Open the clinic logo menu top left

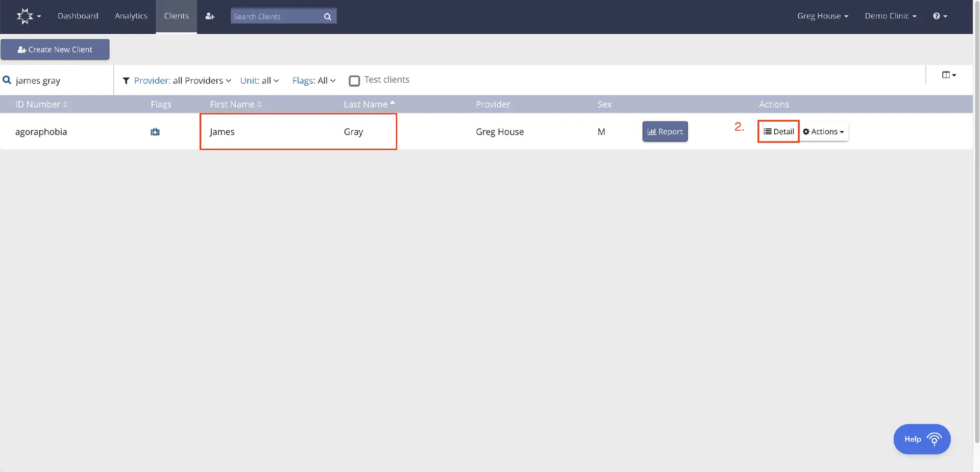pyautogui.click(x=28, y=16)
